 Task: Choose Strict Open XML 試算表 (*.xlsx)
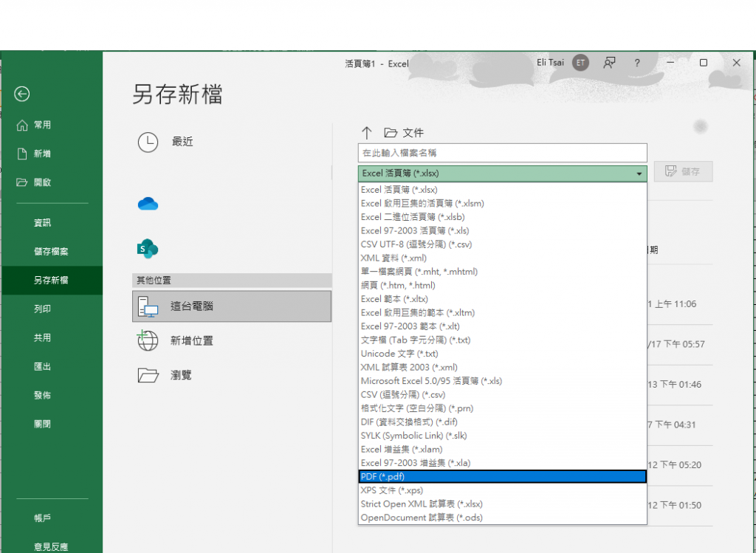(x=502, y=504)
